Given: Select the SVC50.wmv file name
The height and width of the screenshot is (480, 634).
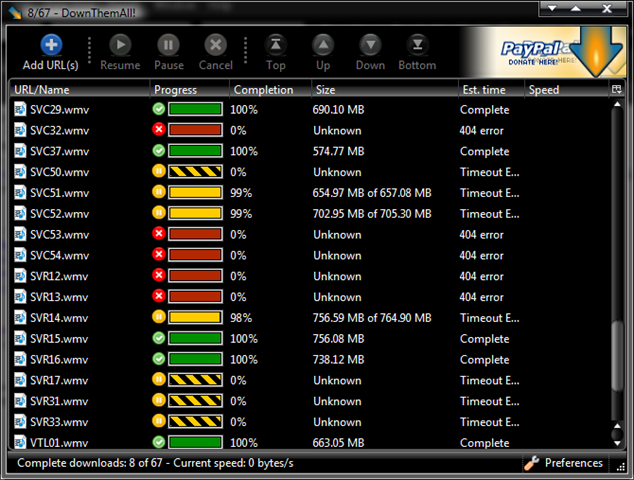Looking at the screenshot, I should pyautogui.click(x=59, y=172).
